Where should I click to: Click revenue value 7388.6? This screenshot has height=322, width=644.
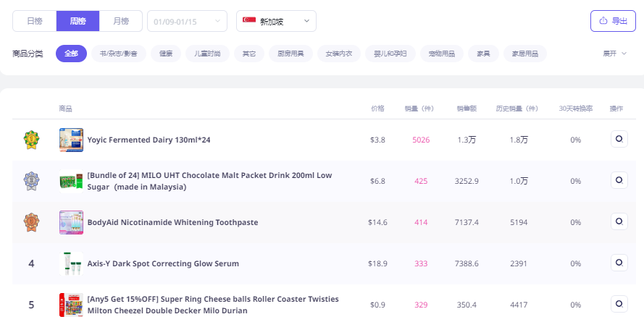[467, 263]
